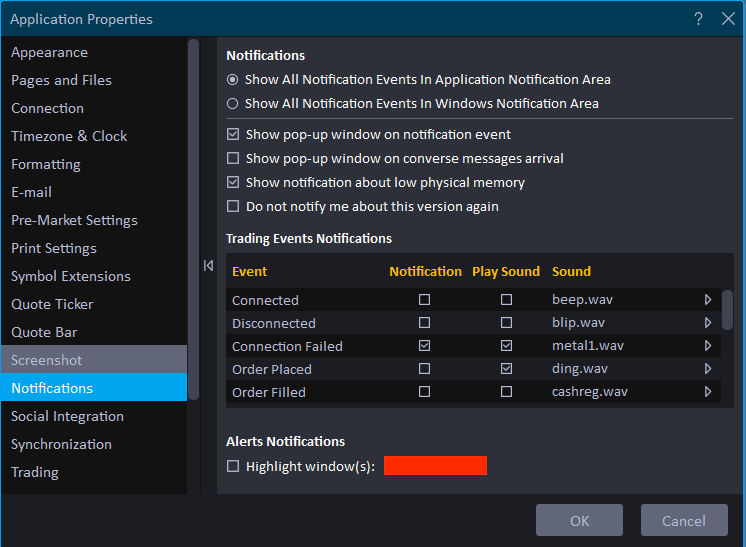The image size is (746, 547).
Task: Open sound picker arrow for ding.wav
Action: 708,369
